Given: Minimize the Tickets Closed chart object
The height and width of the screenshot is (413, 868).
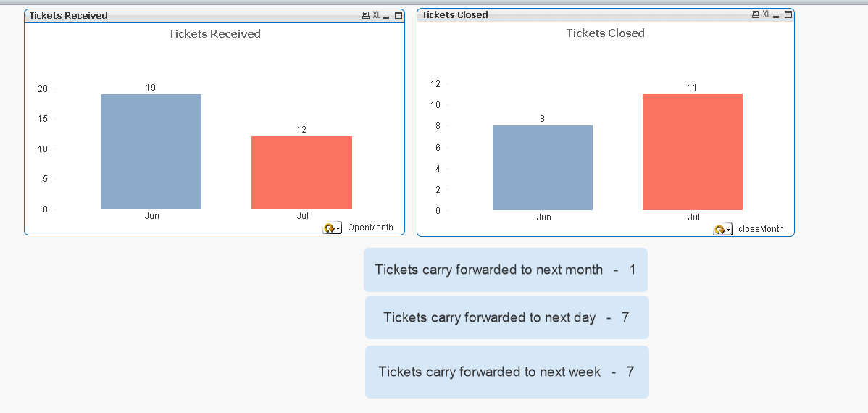Looking at the screenshot, I should [776, 15].
